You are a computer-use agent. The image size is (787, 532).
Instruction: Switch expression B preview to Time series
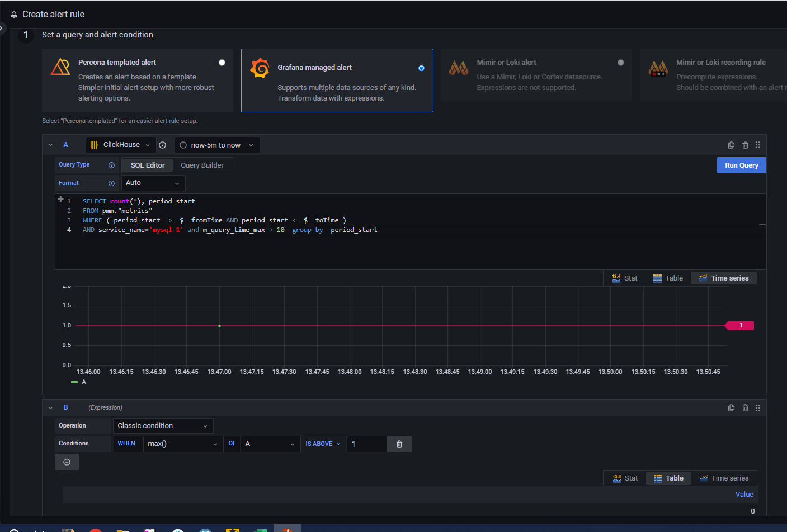[724, 478]
